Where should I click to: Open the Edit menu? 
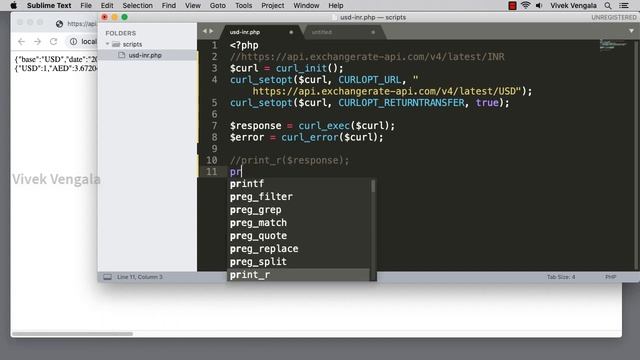(107, 5)
